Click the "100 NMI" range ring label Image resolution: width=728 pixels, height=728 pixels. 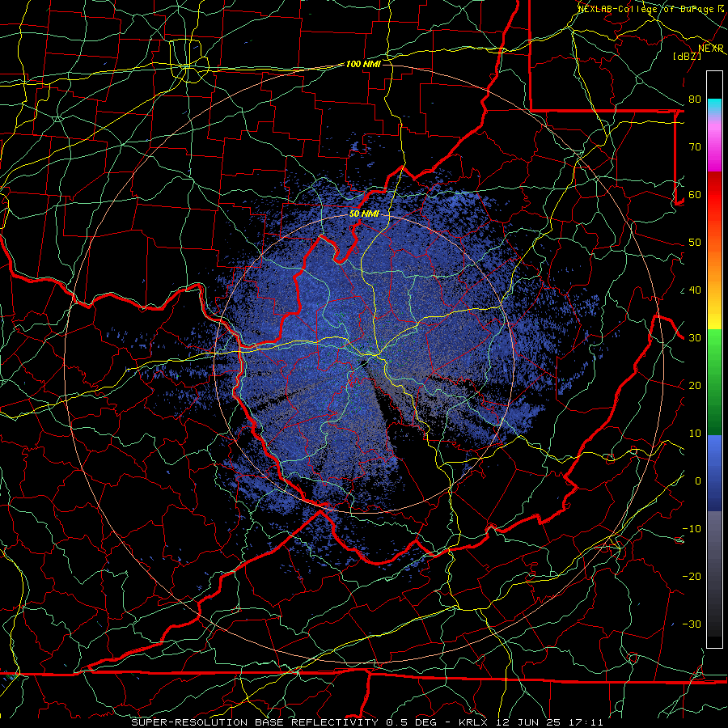[363, 64]
